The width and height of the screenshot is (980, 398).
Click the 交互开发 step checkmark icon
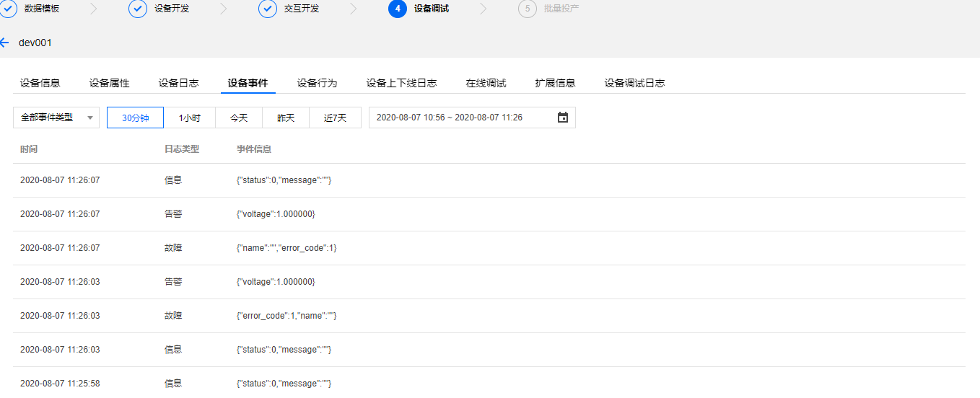268,9
